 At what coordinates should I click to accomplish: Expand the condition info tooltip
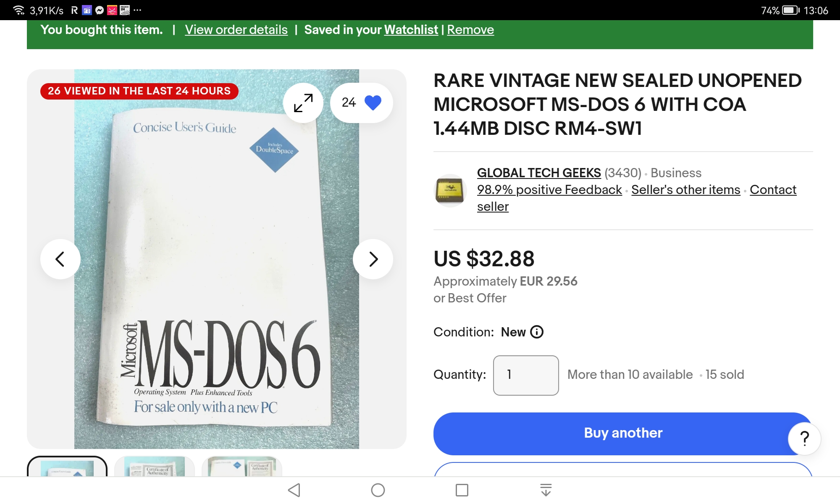coord(536,332)
